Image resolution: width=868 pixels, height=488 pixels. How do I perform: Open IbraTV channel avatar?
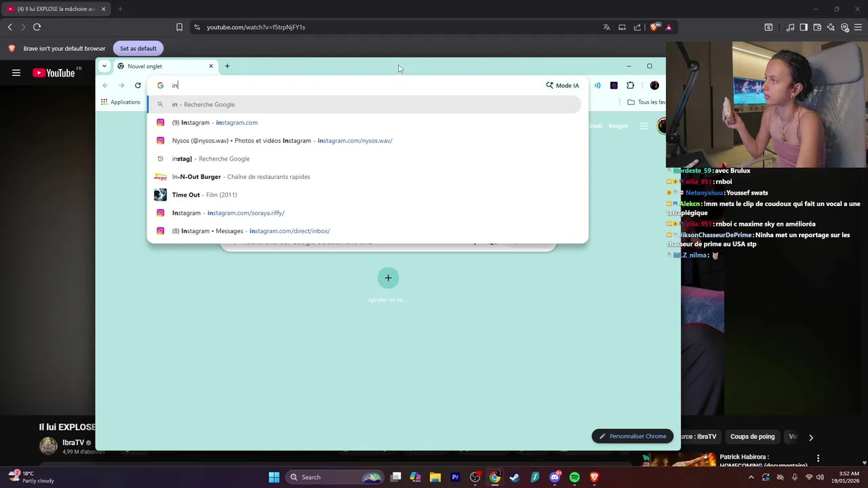pyautogui.click(x=48, y=445)
